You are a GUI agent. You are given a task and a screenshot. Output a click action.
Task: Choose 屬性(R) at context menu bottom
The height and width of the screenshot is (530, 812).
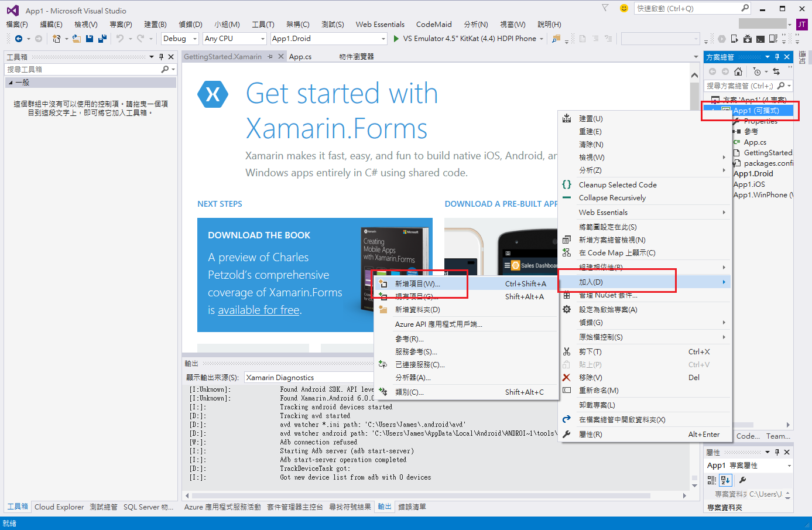[645, 434]
